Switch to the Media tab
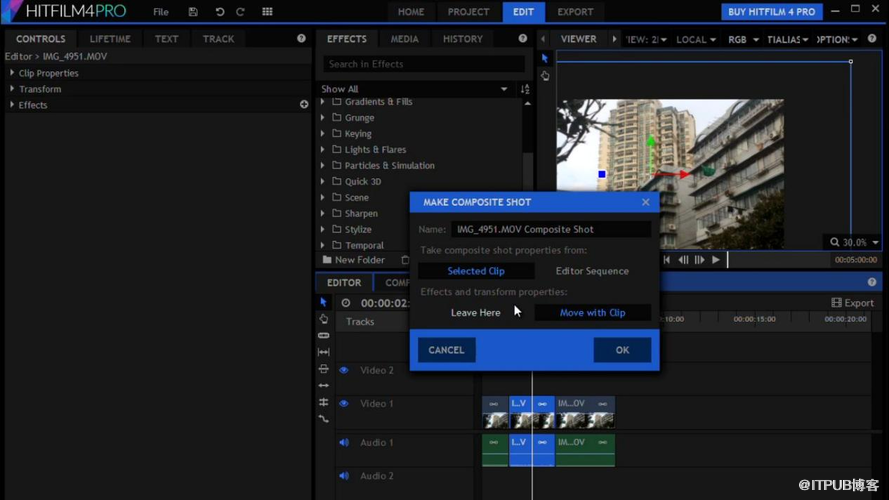 [x=404, y=39]
